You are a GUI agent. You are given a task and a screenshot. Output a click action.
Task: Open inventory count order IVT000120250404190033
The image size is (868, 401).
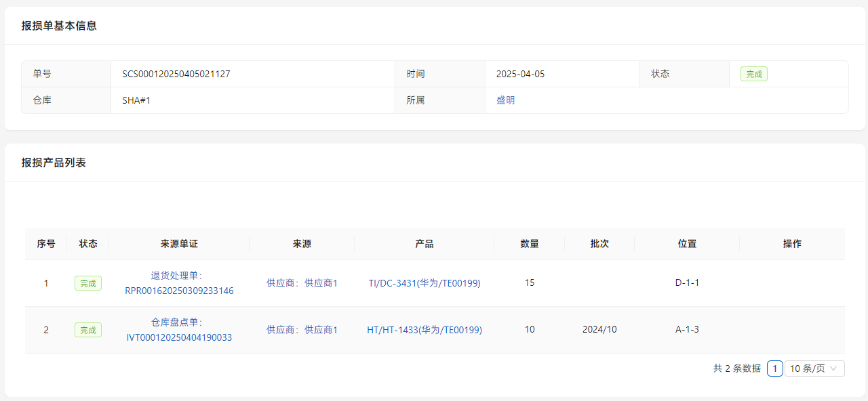tap(179, 337)
